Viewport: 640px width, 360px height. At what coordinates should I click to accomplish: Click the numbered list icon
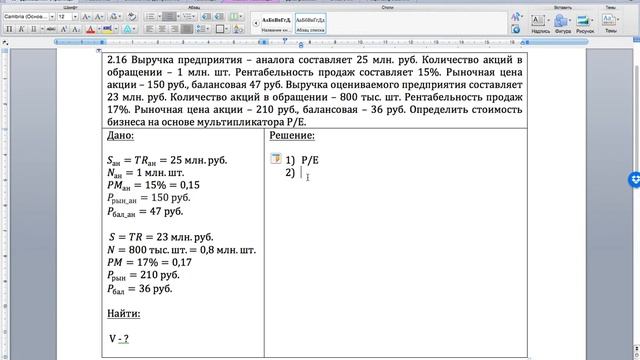[x=170, y=17]
